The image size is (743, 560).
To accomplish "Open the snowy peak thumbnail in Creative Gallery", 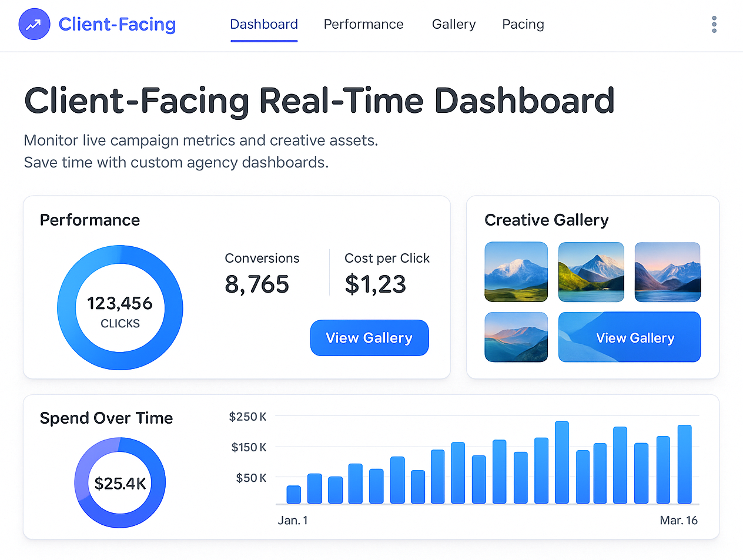I will [x=516, y=271].
